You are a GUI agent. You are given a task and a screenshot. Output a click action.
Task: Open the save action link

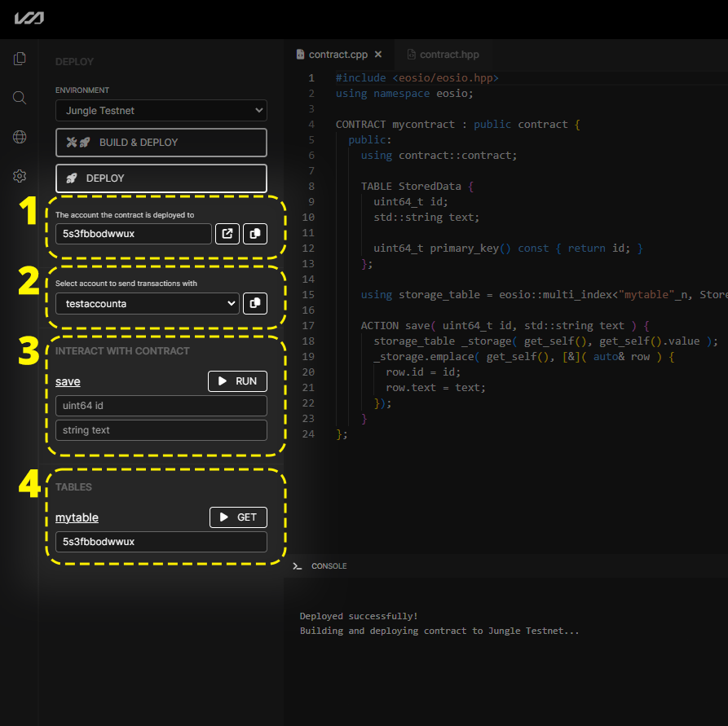point(67,381)
